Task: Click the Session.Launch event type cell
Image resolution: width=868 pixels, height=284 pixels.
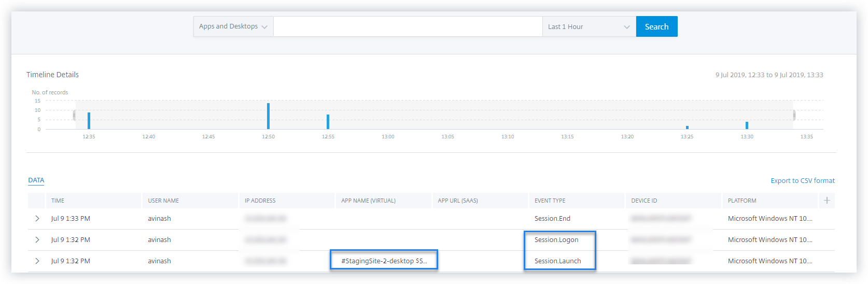Action: coord(557,261)
